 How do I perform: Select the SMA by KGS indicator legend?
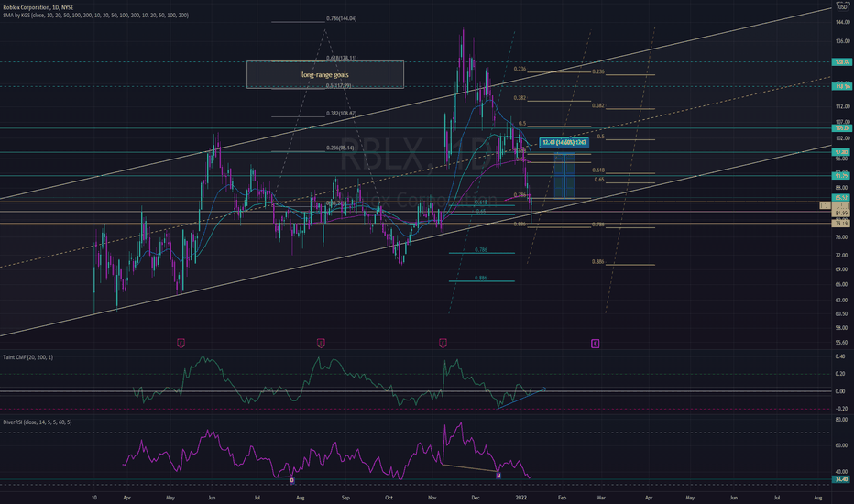(x=96, y=16)
